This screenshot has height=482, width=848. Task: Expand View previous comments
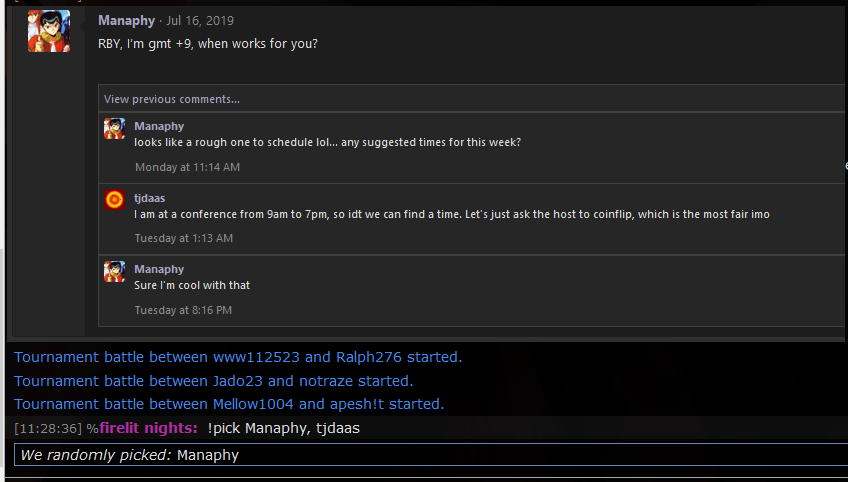click(171, 99)
